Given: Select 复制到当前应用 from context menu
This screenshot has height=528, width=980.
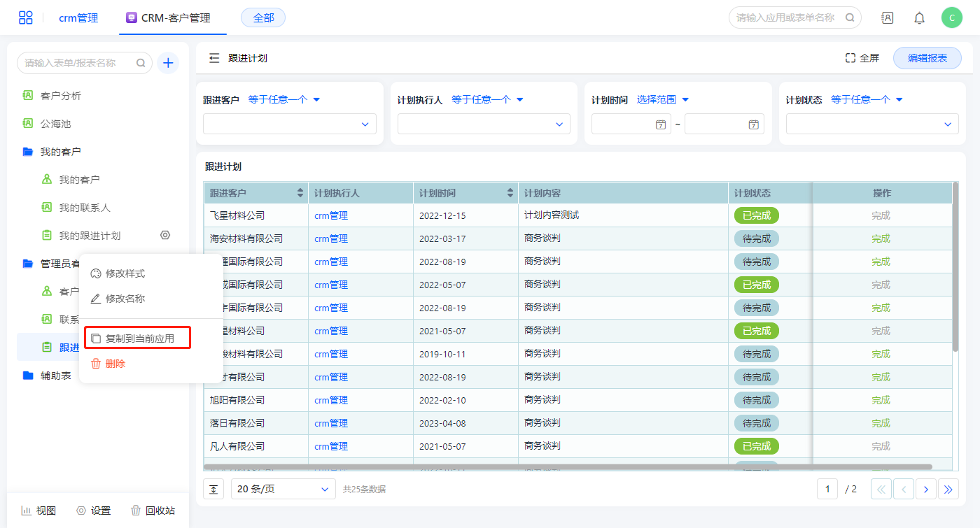Looking at the screenshot, I should click(139, 338).
